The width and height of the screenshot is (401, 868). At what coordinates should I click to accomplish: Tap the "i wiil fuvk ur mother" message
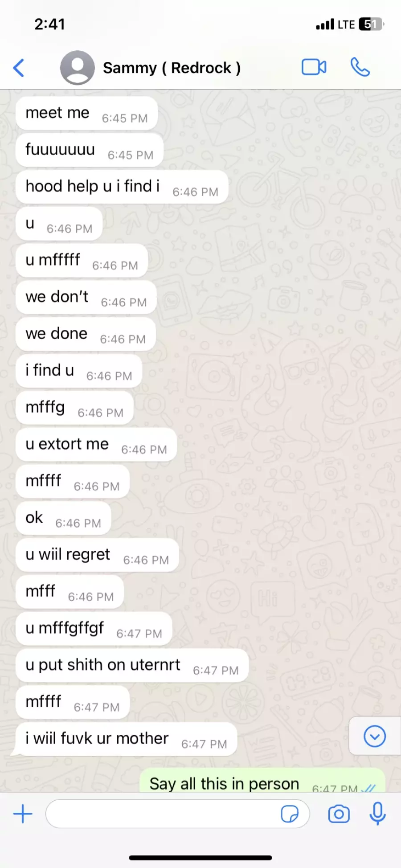[126, 739]
